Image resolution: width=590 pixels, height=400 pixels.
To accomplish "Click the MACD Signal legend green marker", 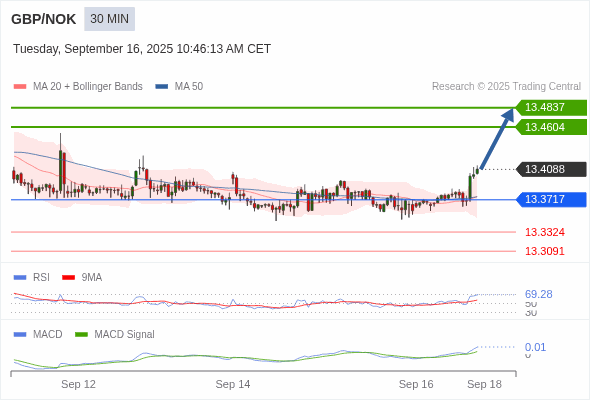I will tap(81, 335).
